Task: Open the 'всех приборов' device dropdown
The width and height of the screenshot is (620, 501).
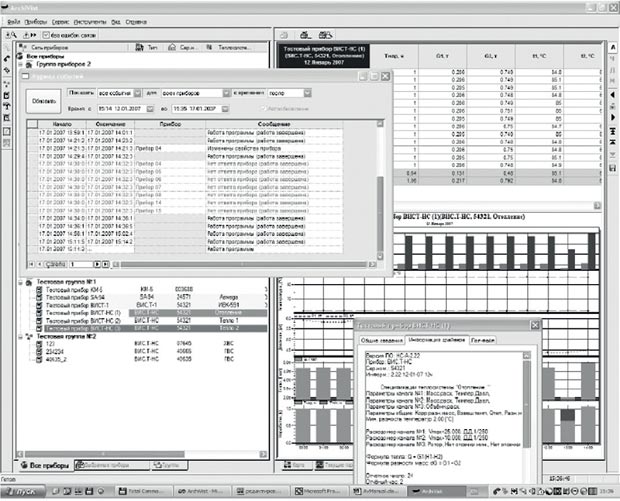Action: coord(226,93)
